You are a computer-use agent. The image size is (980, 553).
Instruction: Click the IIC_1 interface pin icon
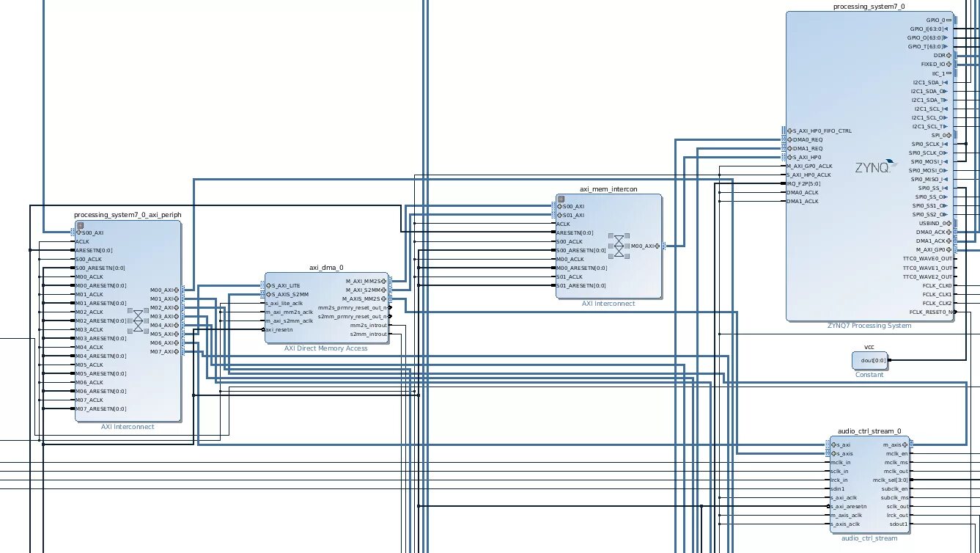947,73
